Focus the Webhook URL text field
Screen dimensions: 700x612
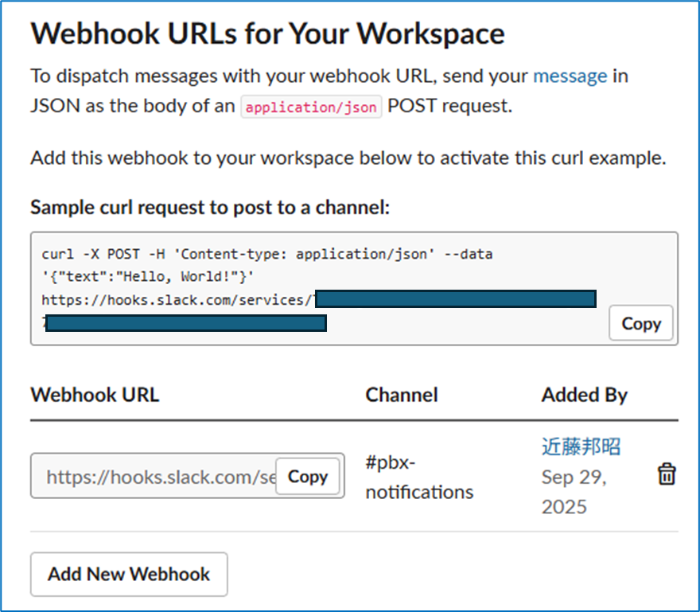(x=155, y=477)
